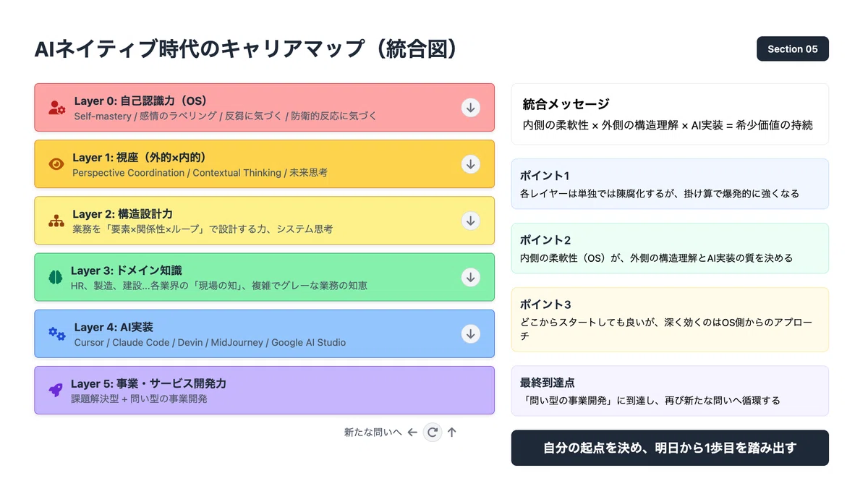Screen dimensions: 868x481
Task: Click 自分の起点を決め dark banner button
Action: coord(670,448)
